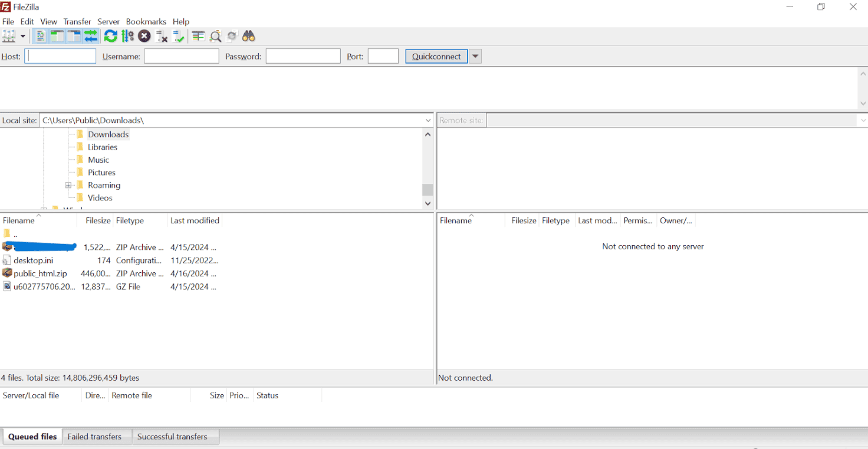Disconnect from server icon
The image size is (868, 449).
click(162, 37)
